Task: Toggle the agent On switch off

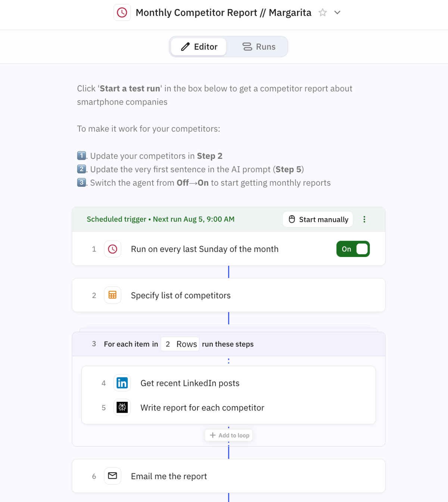Action: tap(353, 249)
